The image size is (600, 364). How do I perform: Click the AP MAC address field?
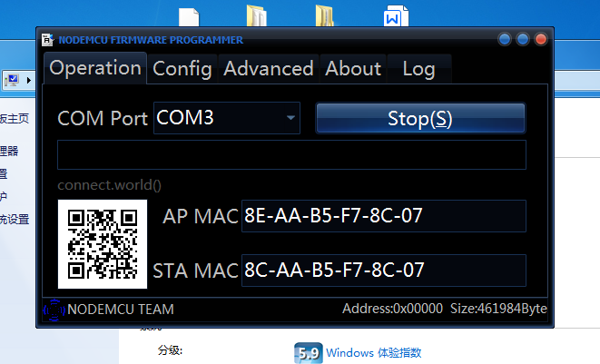pyautogui.click(x=384, y=216)
